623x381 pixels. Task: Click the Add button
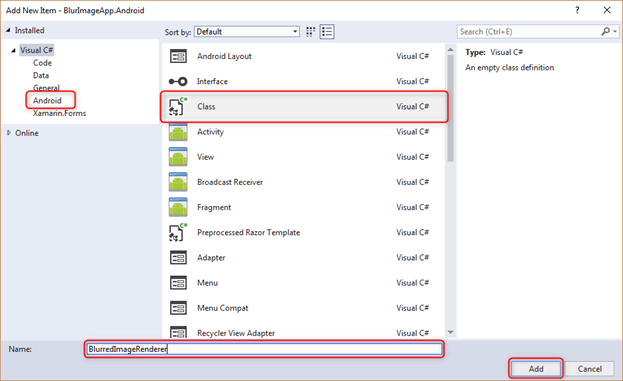(536, 369)
